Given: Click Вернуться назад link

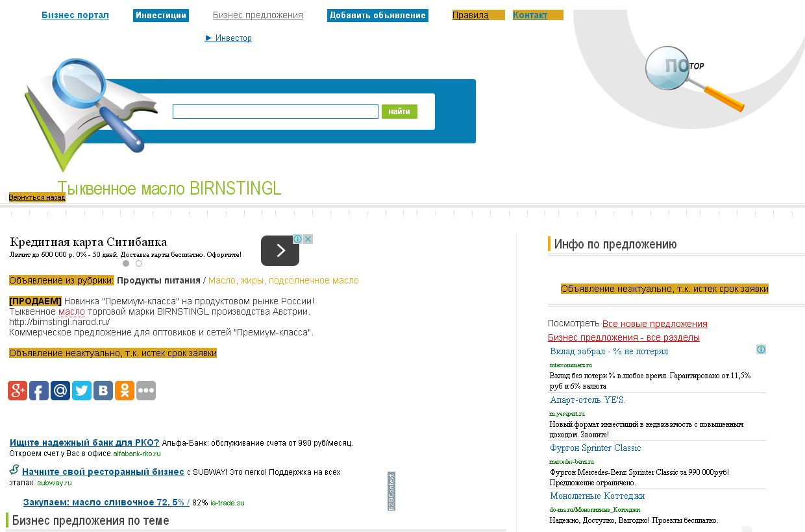Looking at the screenshot, I should click(37, 197).
